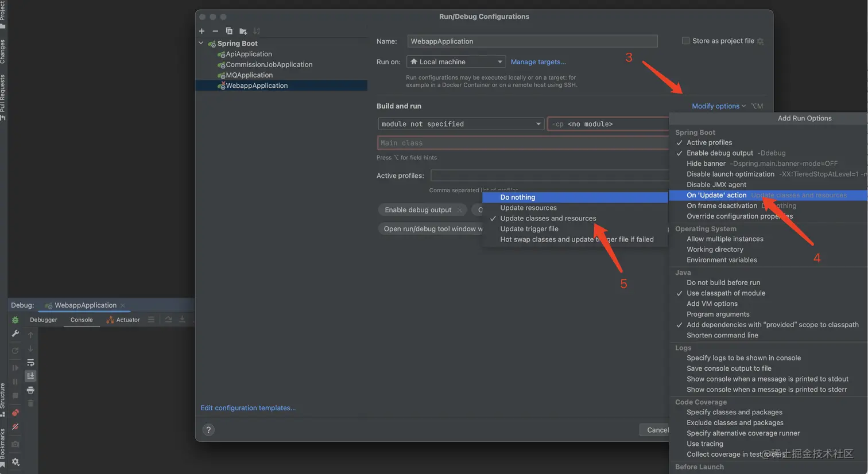Click the mute breakpoints icon
This screenshot has height=474, width=868.
point(15,427)
